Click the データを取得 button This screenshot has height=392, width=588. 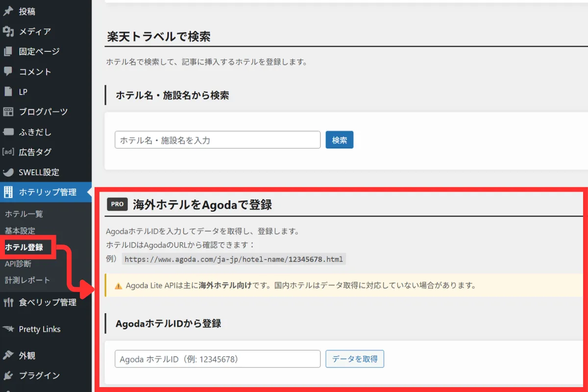tap(355, 359)
